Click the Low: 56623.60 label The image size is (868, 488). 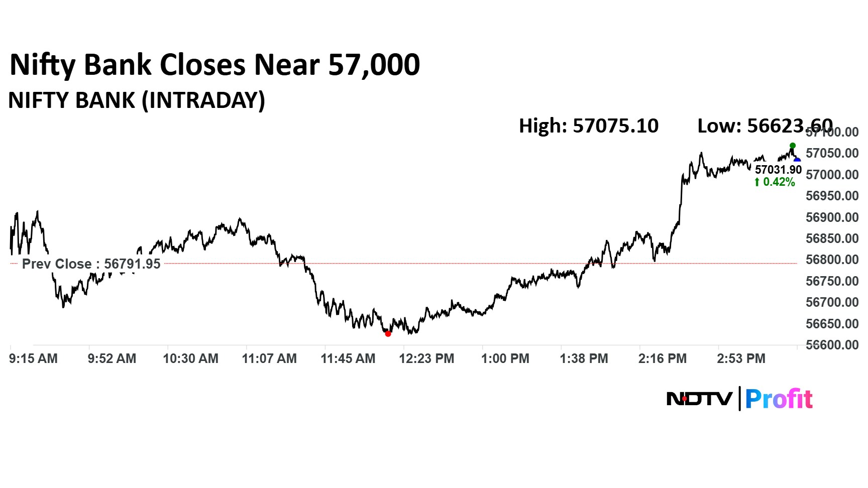click(x=765, y=126)
